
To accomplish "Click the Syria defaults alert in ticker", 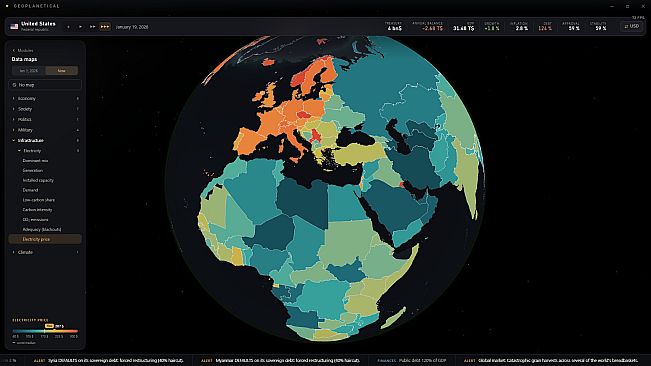I will pos(108,361).
